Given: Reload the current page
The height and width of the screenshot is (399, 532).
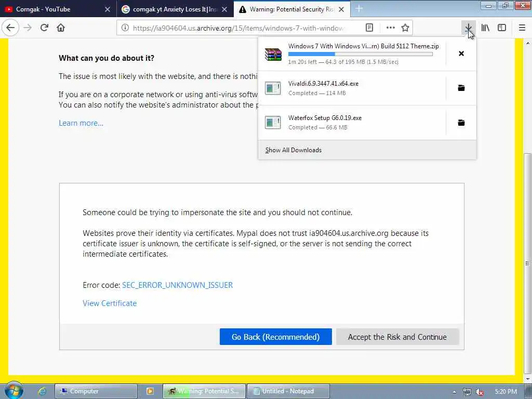Looking at the screenshot, I should coord(44,28).
